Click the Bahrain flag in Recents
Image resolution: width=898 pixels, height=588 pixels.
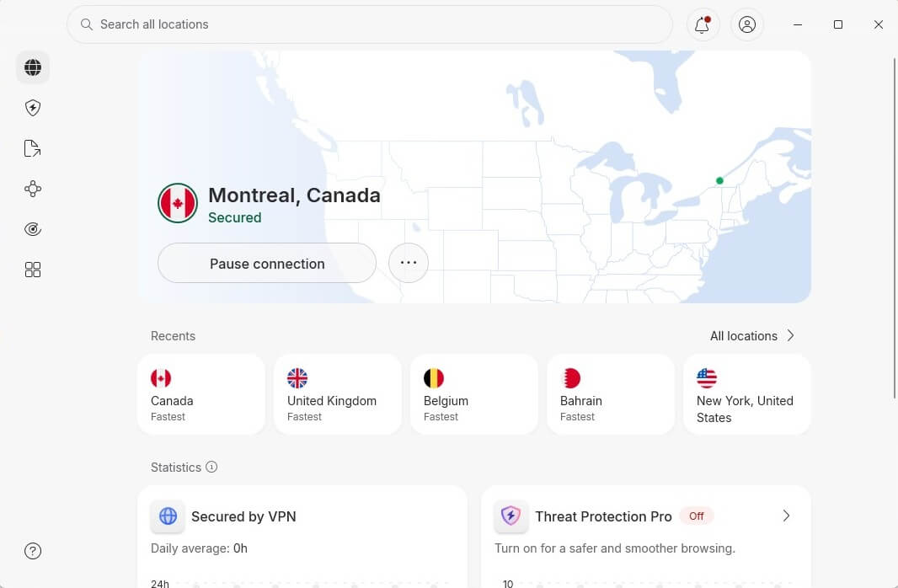pos(570,378)
